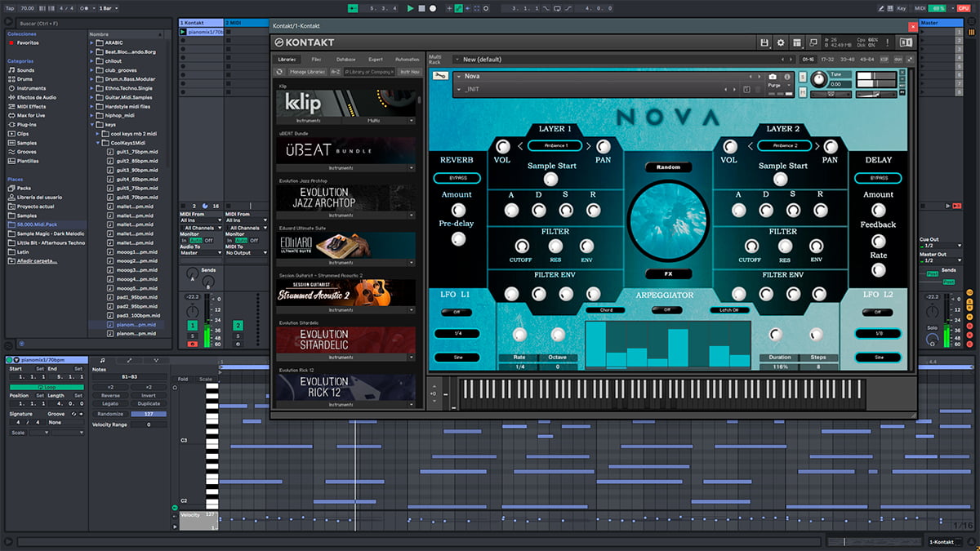
Task: Click the Kontakt save disk icon
Action: [764, 42]
